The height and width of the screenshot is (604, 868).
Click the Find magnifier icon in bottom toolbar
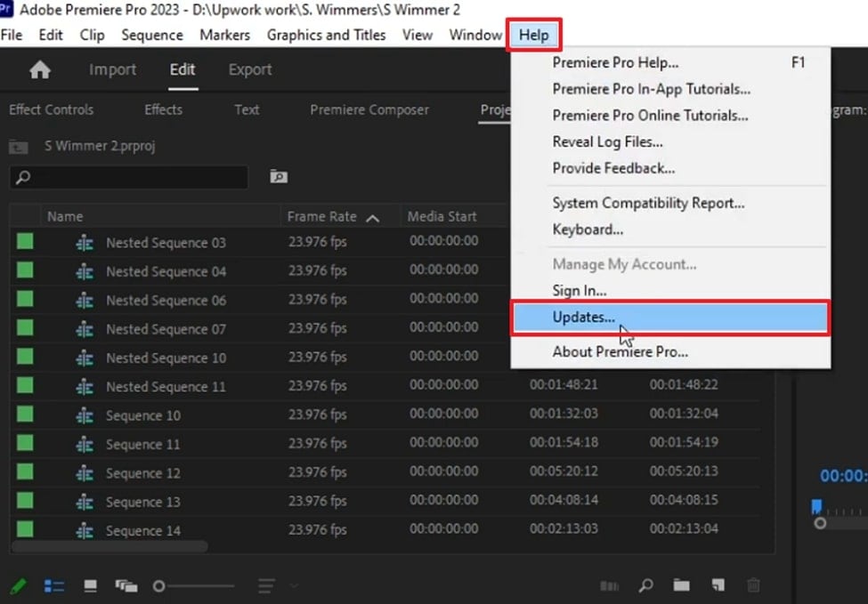point(645,585)
